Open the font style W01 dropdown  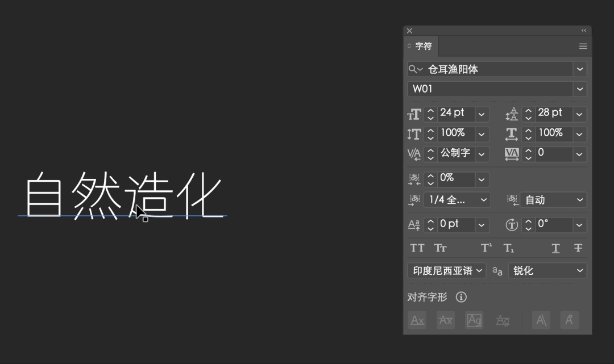tap(580, 89)
